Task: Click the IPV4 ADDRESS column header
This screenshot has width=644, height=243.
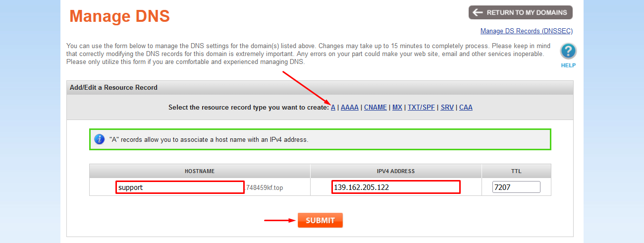Action: click(396, 171)
